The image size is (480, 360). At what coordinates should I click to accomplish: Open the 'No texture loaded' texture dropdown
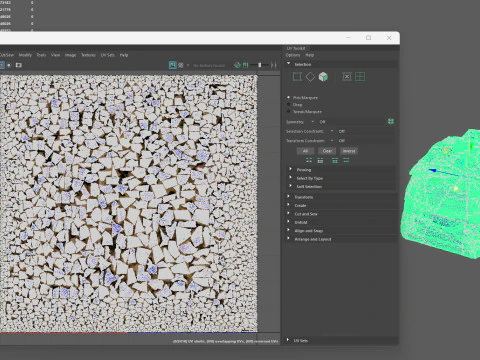209,66
